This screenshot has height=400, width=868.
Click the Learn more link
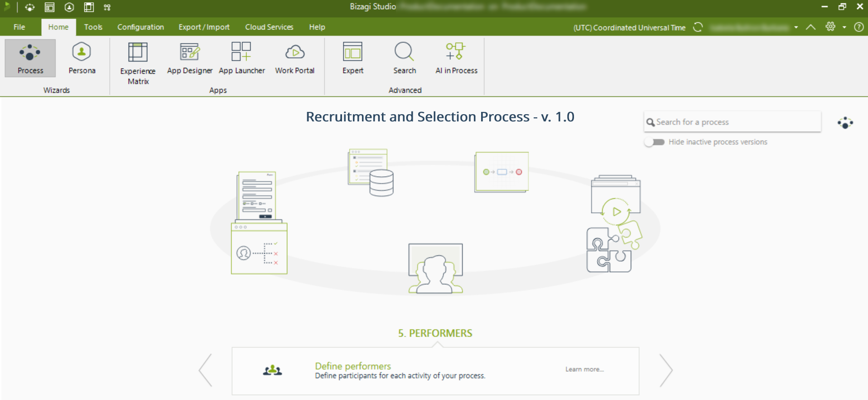point(584,370)
